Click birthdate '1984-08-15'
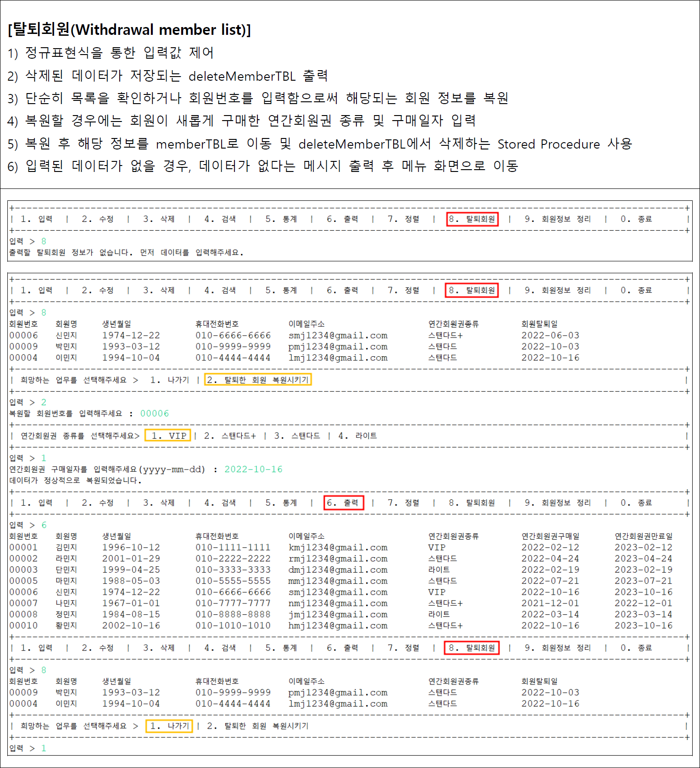The height and width of the screenshot is (768, 700). point(131,614)
